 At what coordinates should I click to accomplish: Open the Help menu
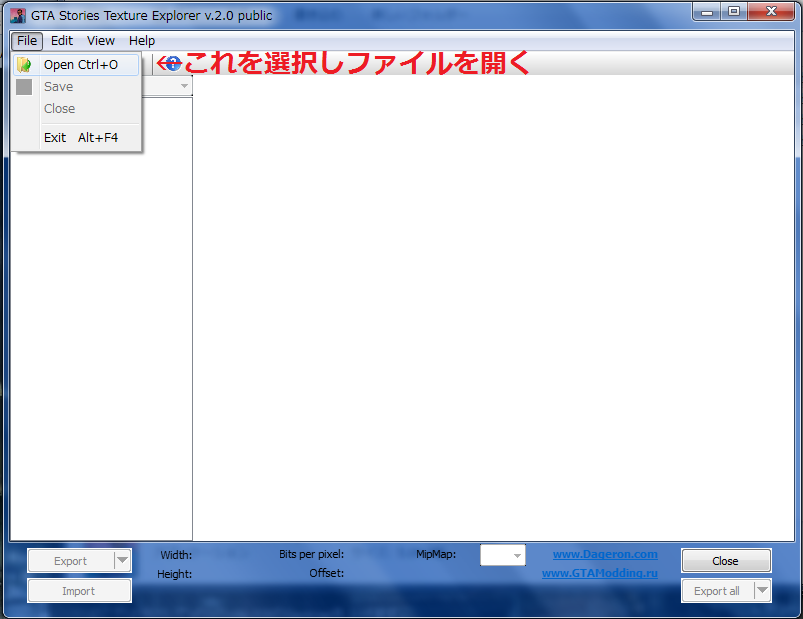(x=142, y=40)
